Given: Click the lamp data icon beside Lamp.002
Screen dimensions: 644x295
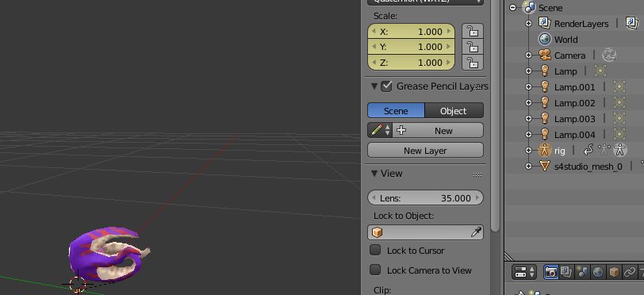Looking at the screenshot, I should point(619,103).
